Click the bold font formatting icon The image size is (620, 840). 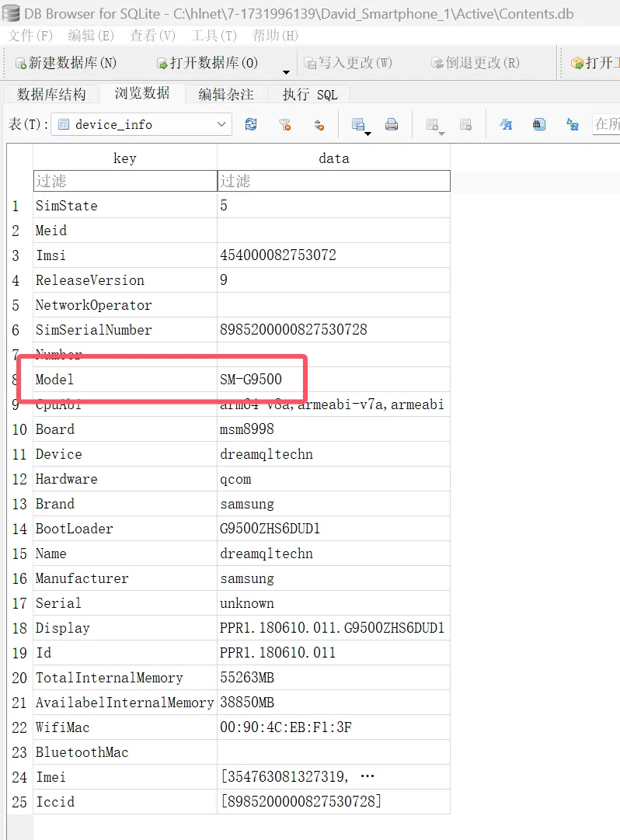click(506, 125)
